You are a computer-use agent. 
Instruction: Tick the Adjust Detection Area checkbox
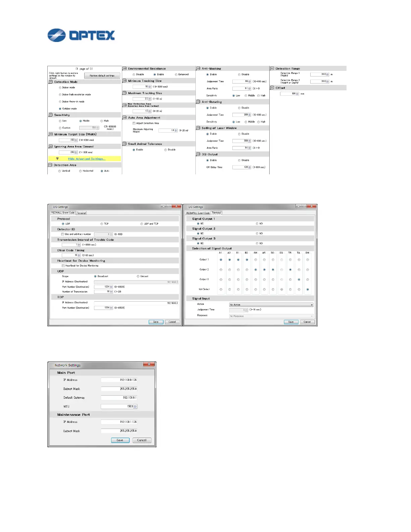pyautogui.click(x=134, y=123)
